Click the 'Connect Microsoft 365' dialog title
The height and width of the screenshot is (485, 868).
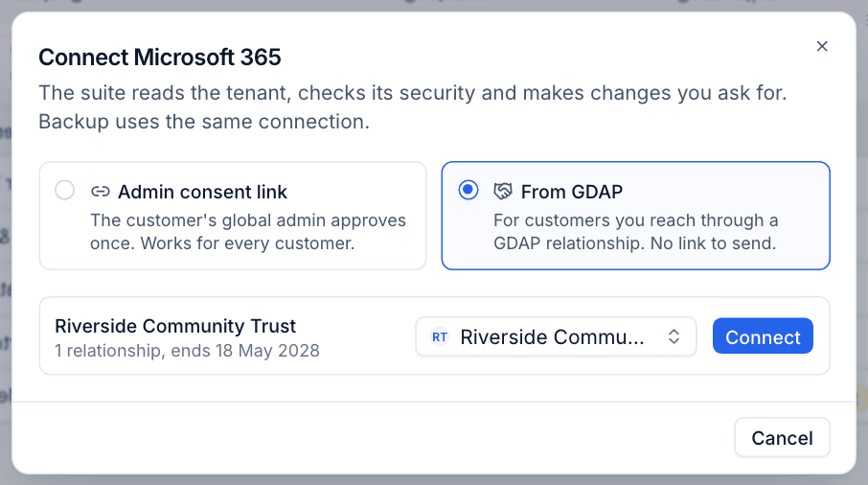[x=160, y=57]
